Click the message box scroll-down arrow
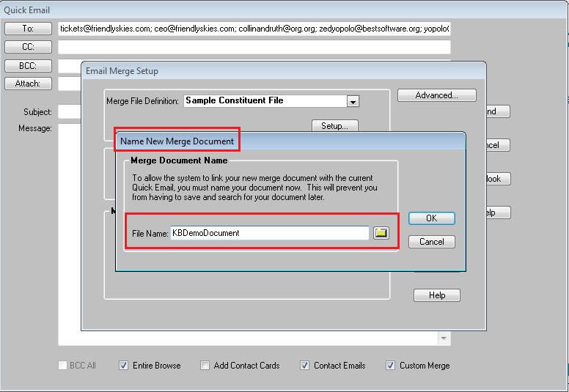 (x=443, y=339)
